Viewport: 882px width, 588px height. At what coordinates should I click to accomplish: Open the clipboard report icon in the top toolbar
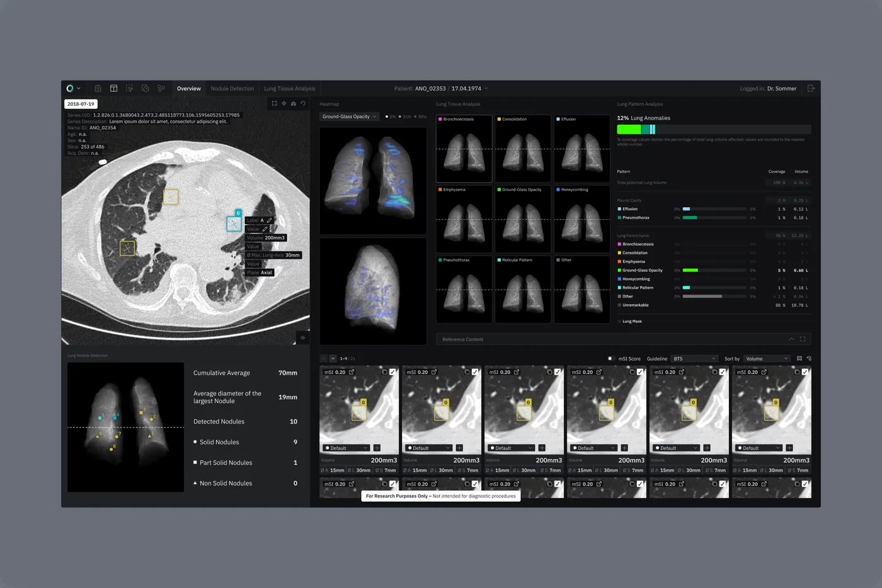point(98,88)
